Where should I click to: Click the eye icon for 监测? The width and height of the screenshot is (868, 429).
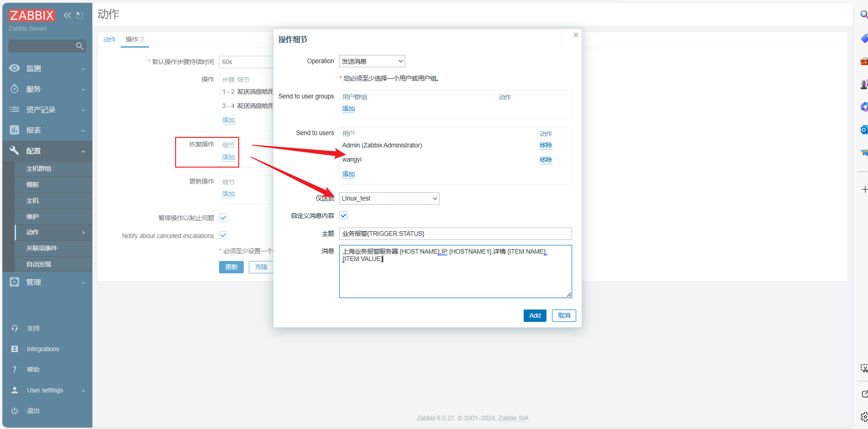pos(15,68)
